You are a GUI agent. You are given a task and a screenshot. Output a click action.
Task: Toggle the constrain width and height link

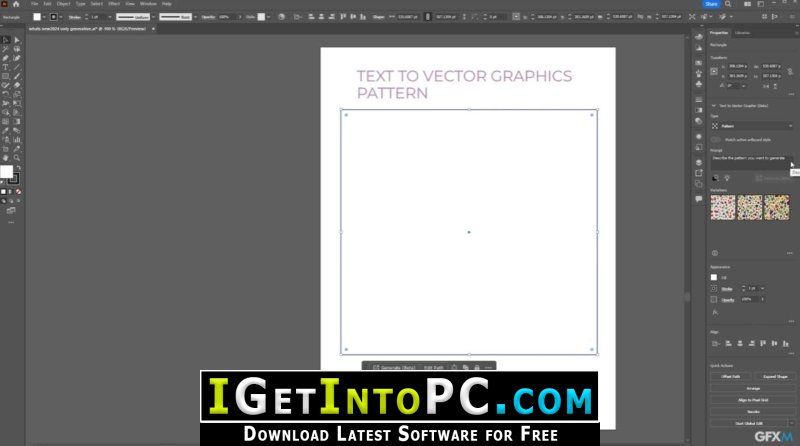point(790,71)
